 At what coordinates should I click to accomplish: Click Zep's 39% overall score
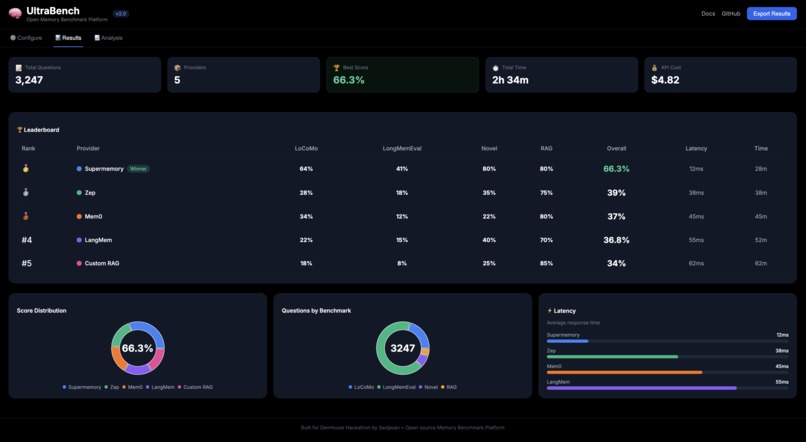(x=616, y=193)
